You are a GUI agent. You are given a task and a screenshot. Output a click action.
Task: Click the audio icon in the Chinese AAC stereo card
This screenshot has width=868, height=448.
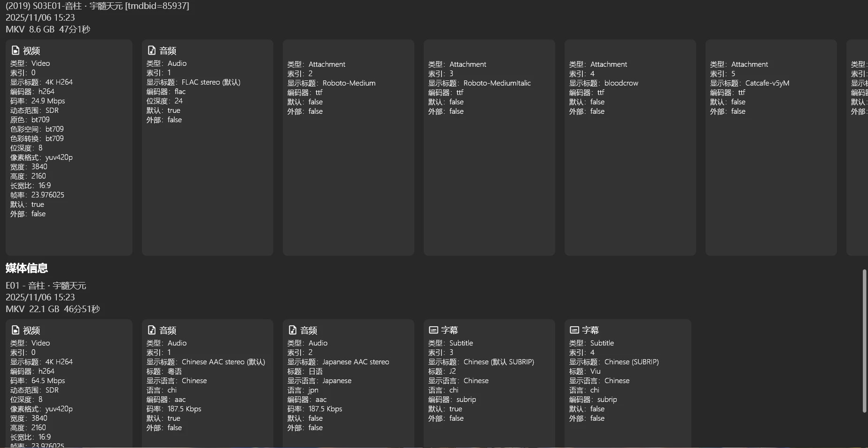[151, 330]
